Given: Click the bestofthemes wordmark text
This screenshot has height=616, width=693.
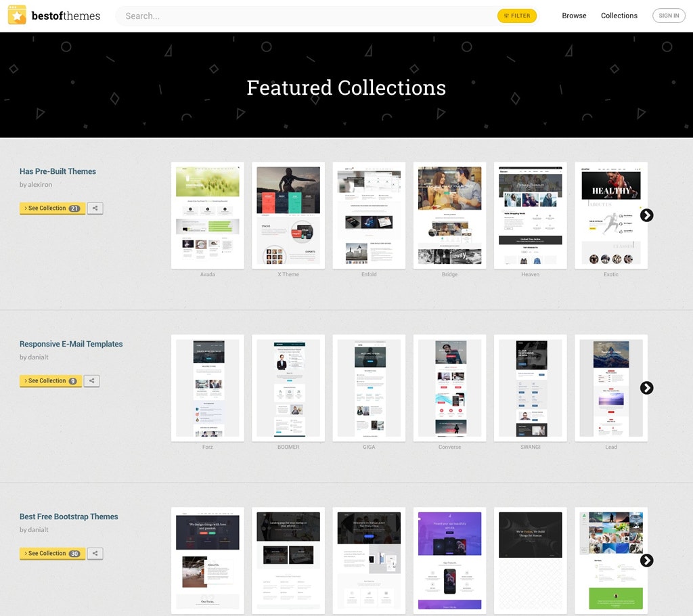Looking at the screenshot, I should pyautogui.click(x=66, y=16).
